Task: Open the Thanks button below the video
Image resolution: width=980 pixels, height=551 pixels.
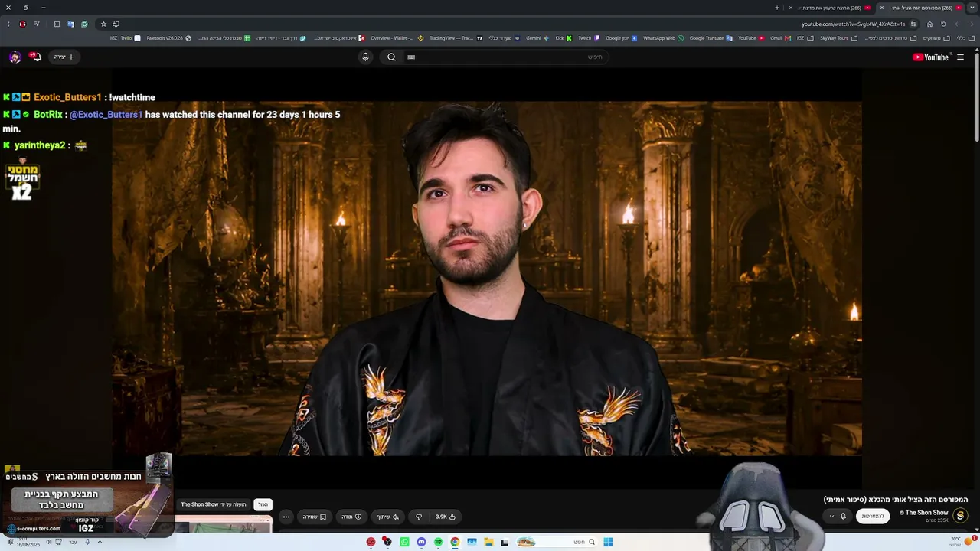Action: coord(351,517)
